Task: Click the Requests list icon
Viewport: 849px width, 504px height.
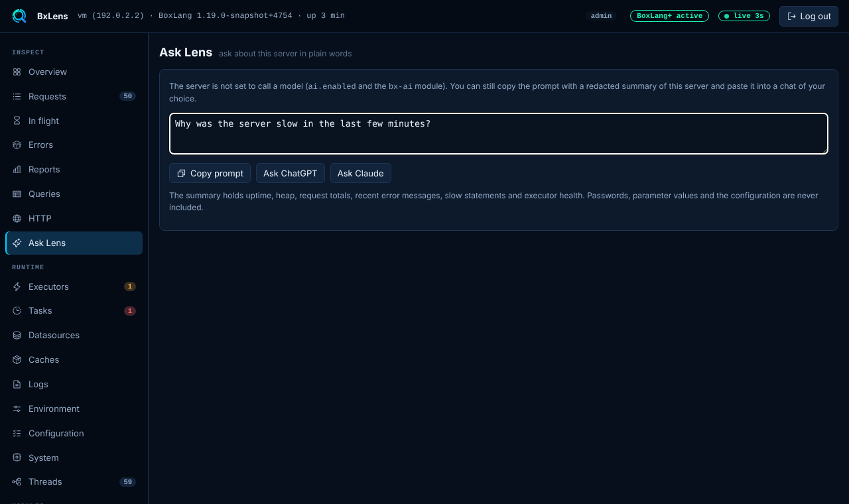Action: (17, 96)
